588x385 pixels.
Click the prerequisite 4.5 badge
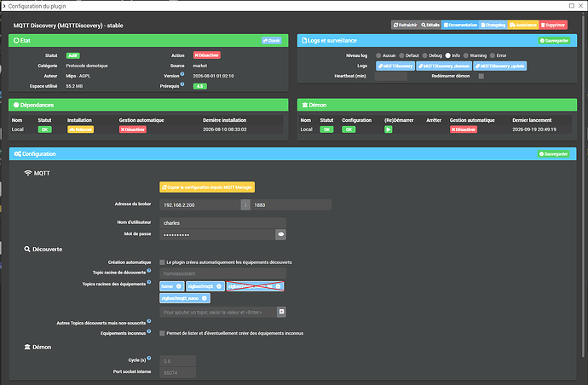200,86
